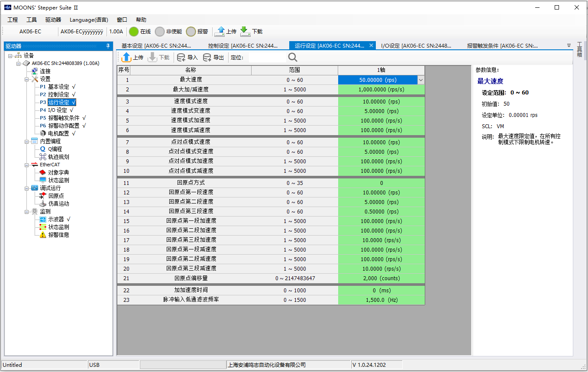Collapse the 设置 tree node
This screenshot has height=372, width=588.
pyautogui.click(x=27, y=79)
